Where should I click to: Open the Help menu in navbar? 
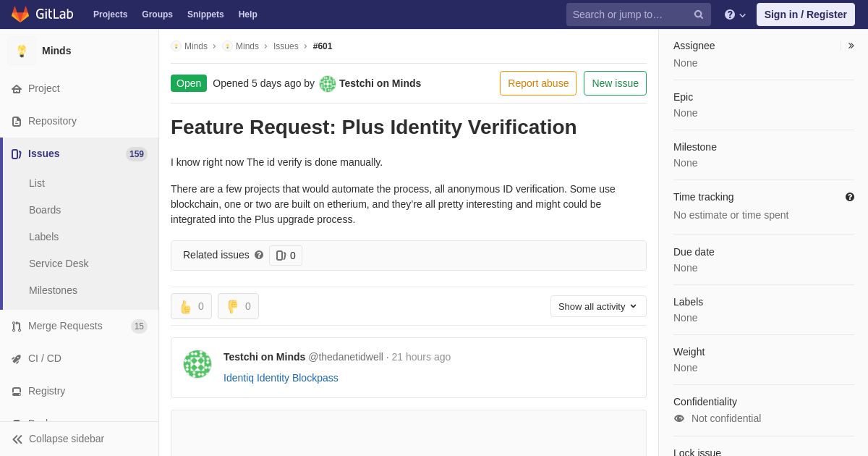[x=248, y=14]
